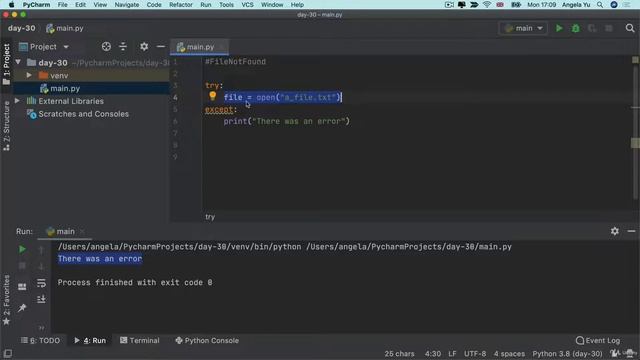Open the Python 3.8 (day-30) interpreter selector
The image size is (640, 360).
567,353
